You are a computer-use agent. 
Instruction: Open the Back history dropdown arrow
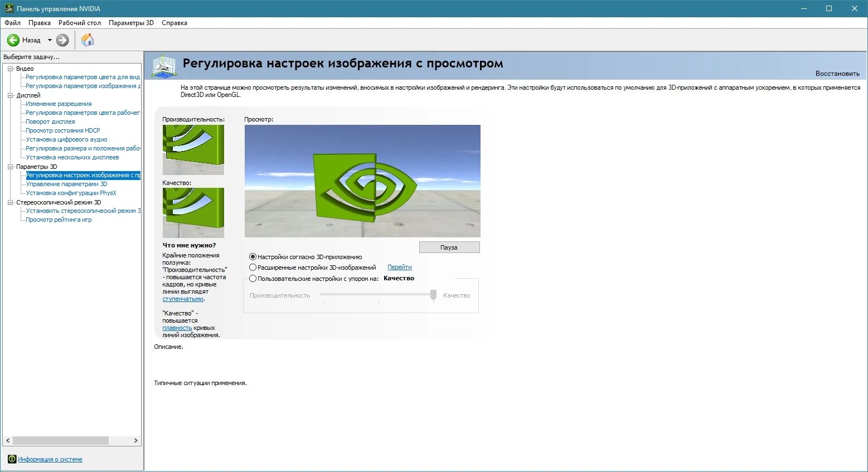tap(50, 40)
